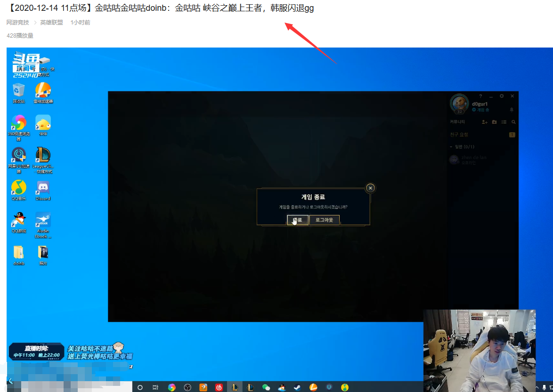Click the League client help question mark
Screen dimensions: 553x392
click(x=480, y=96)
